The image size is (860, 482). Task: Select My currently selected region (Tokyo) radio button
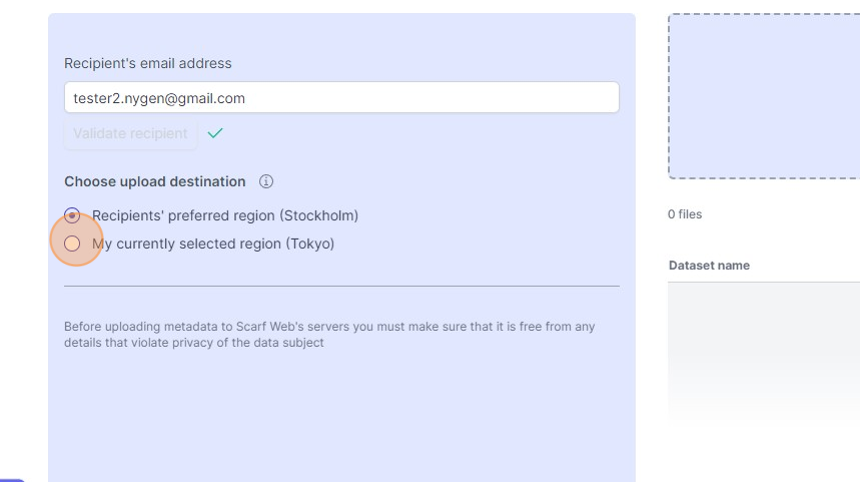(72, 244)
